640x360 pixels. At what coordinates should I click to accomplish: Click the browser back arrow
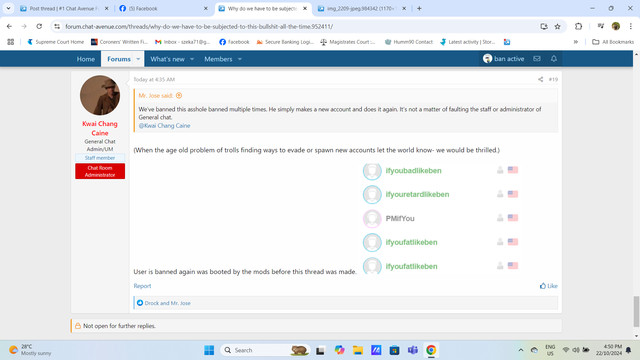tap(9, 26)
